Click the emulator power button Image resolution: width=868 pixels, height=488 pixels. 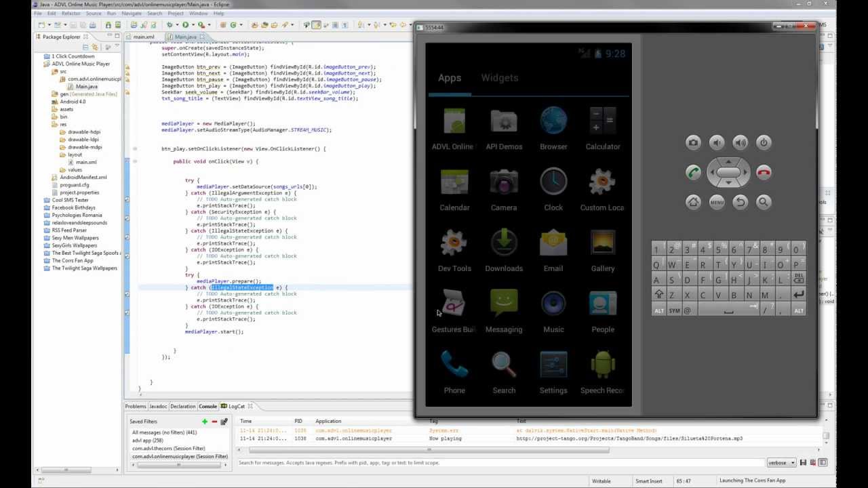[764, 142]
